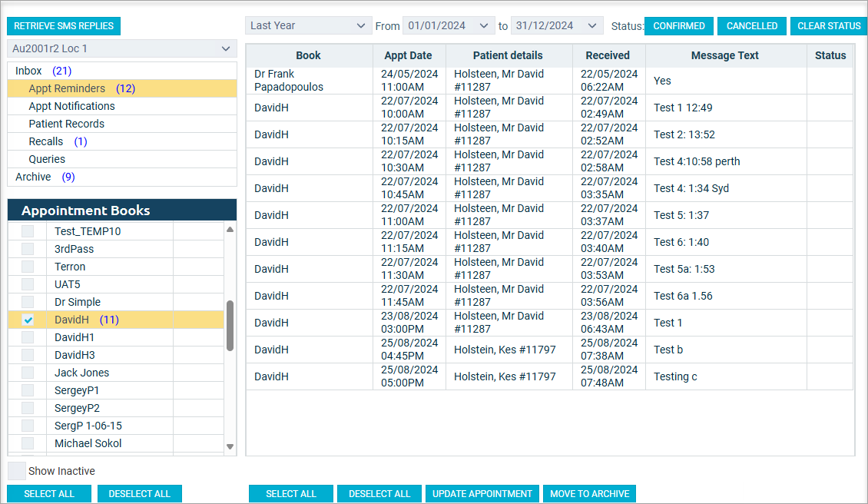Click Deselect All under Appointment Books

click(140, 494)
